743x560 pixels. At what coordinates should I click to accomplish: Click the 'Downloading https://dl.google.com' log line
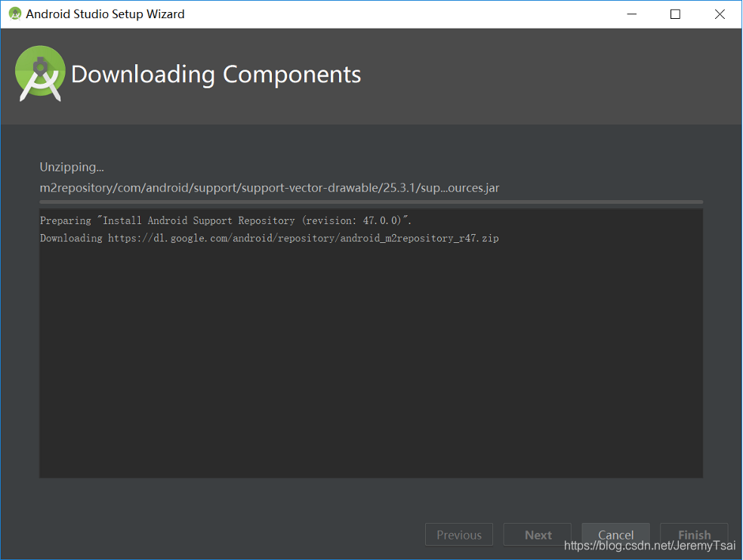[269, 238]
